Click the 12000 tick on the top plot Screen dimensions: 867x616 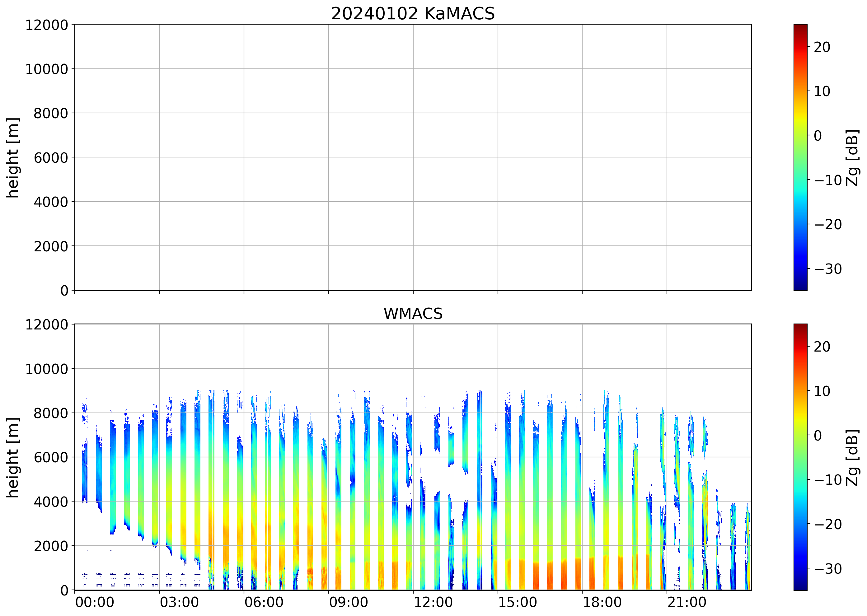[47, 25]
